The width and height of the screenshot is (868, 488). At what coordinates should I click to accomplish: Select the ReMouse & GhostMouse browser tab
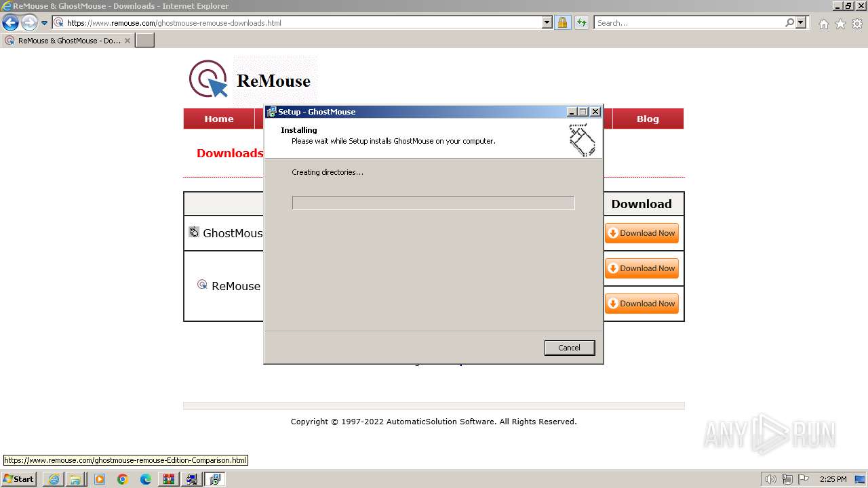pyautogui.click(x=68, y=41)
